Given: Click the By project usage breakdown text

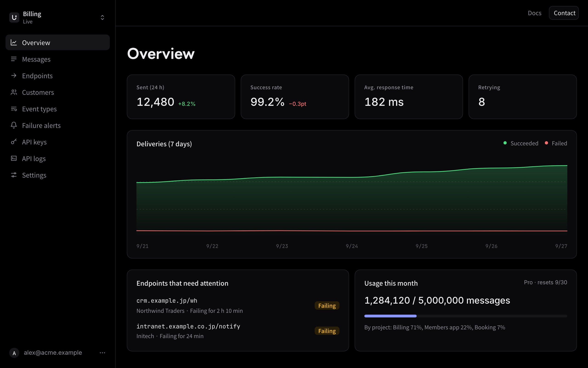Looking at the screenshot, I should tap(435, 327).
